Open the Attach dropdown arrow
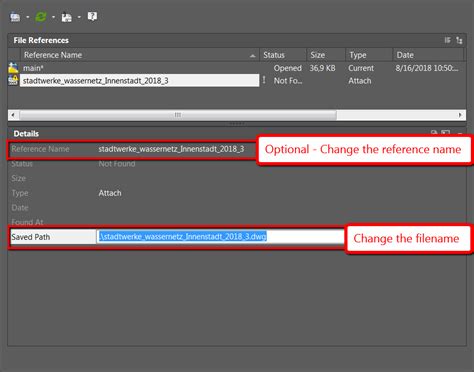 pos(27,17)
